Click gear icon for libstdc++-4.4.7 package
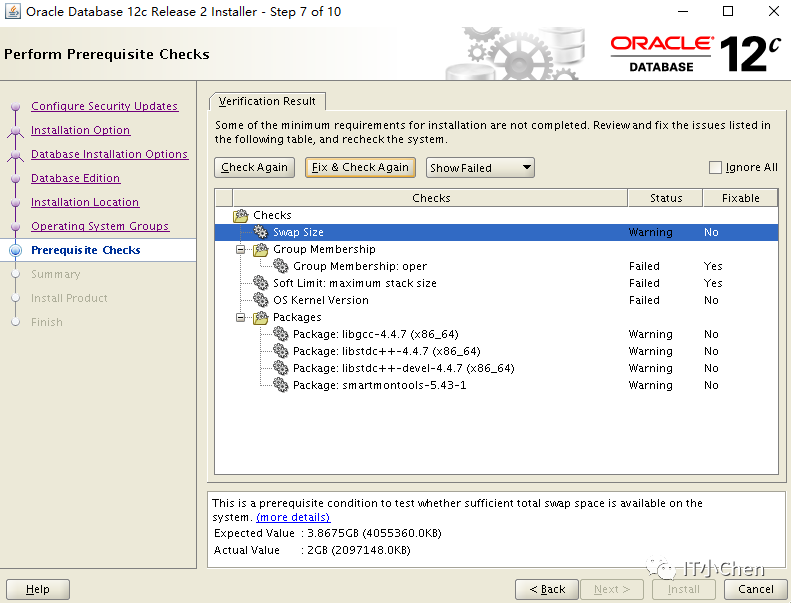The height and width of the screenshot is (603, 791). click(280, 351)
